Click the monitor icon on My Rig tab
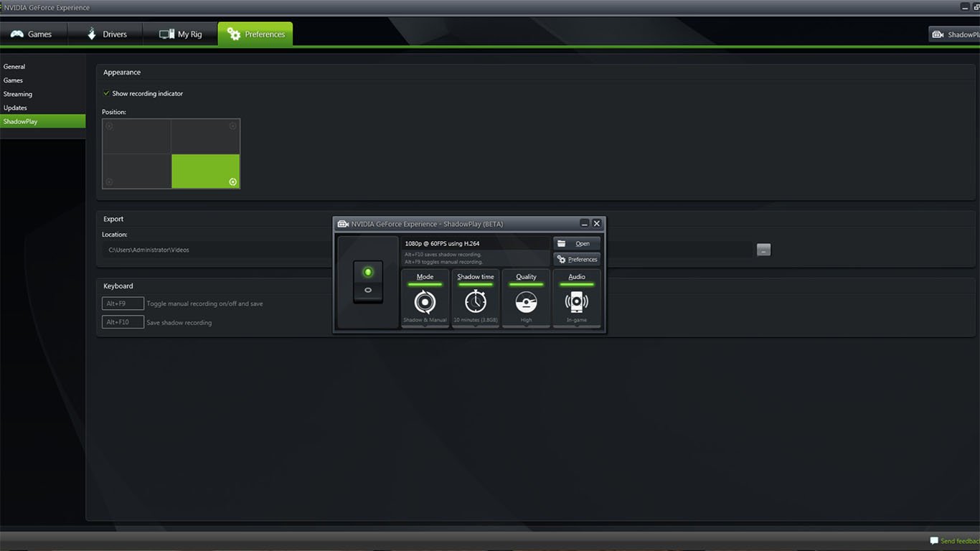Image resolution: width=980 pixels, height=551 pixels. point(166,34)
